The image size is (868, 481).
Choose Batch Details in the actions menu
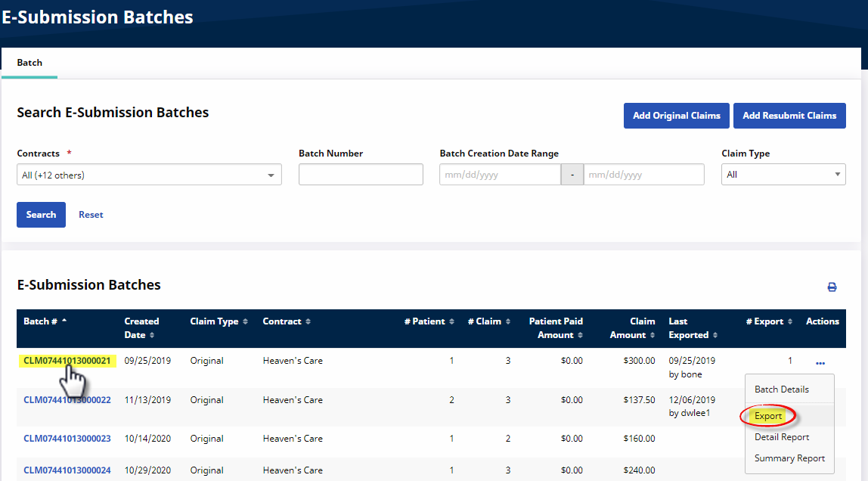(781, 389)
